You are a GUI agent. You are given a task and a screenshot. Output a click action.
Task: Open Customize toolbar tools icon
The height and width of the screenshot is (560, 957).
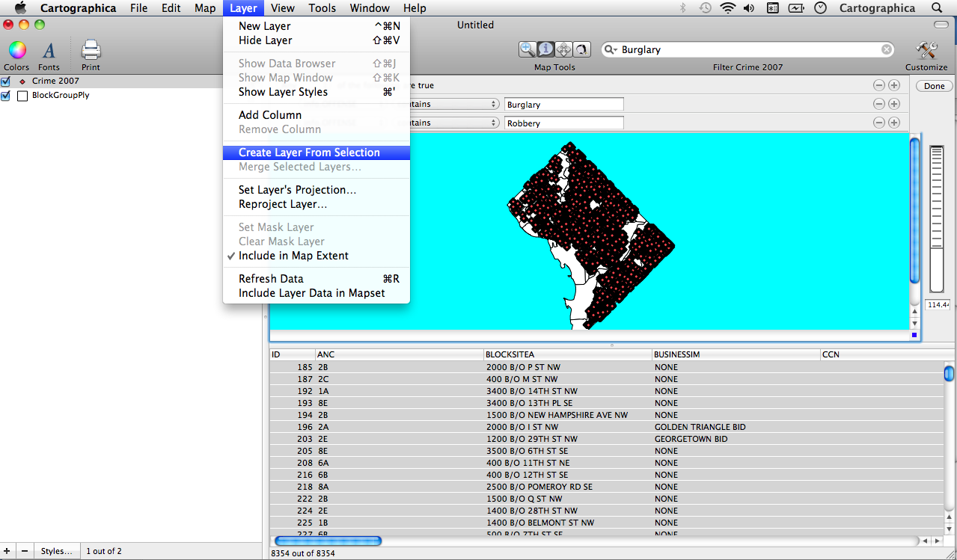tap(926, 51)
